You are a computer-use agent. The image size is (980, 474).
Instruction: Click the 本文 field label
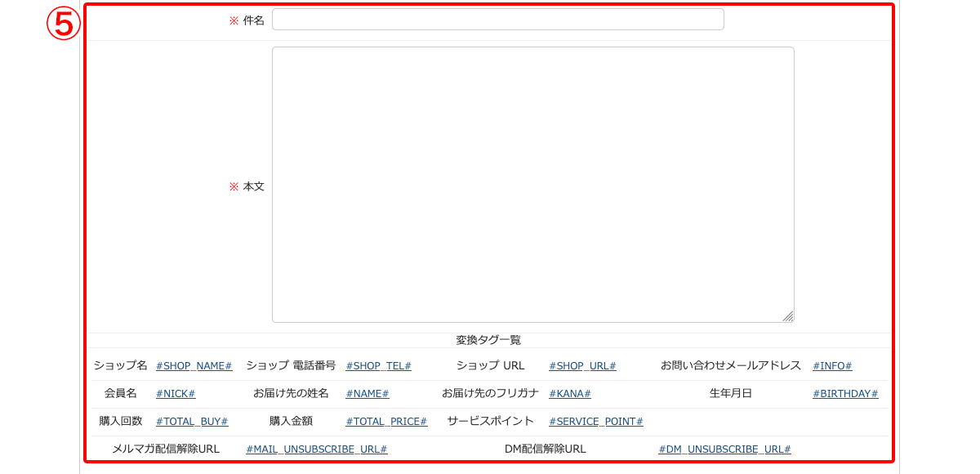click(254, 186)
